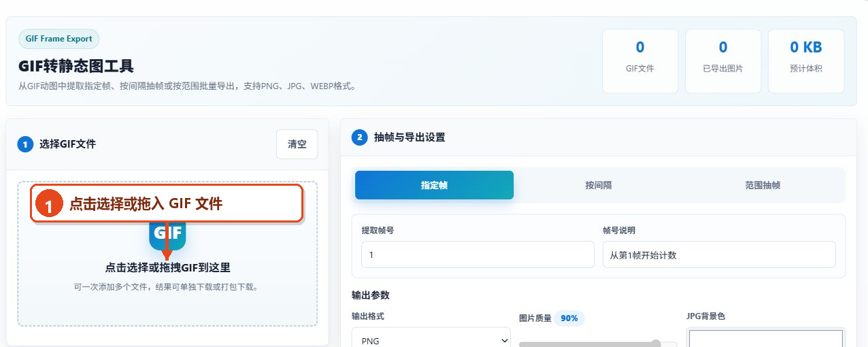Click the GIF Frame Export badge
The width and height of the screenshot is (868, 347).
(x=59, y=39)
